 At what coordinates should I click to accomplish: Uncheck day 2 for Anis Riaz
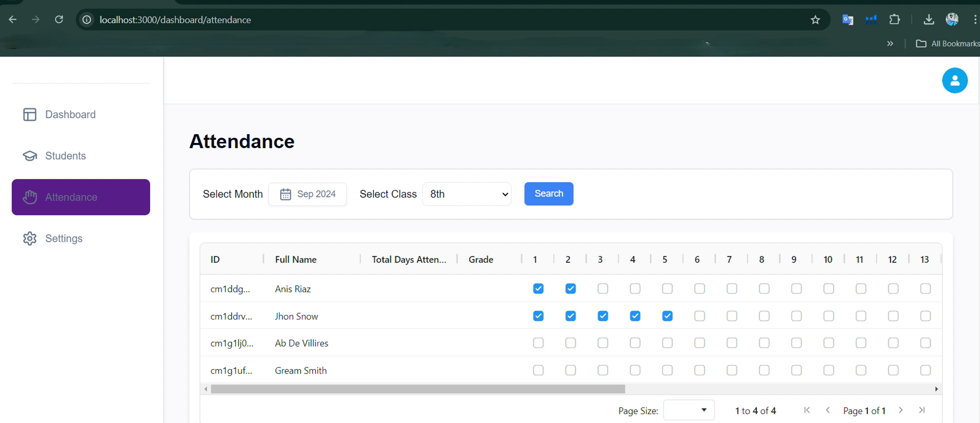click(x=570, y=288)
